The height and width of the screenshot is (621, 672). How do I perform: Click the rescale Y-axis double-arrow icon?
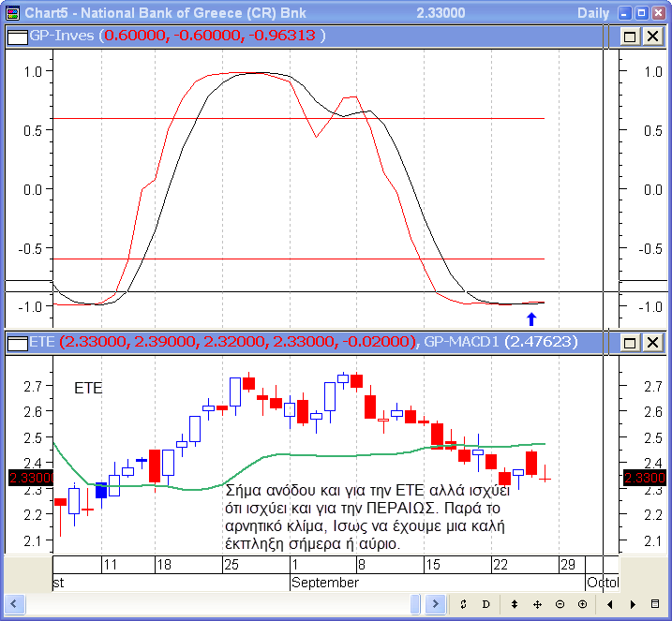pos(463,605)
